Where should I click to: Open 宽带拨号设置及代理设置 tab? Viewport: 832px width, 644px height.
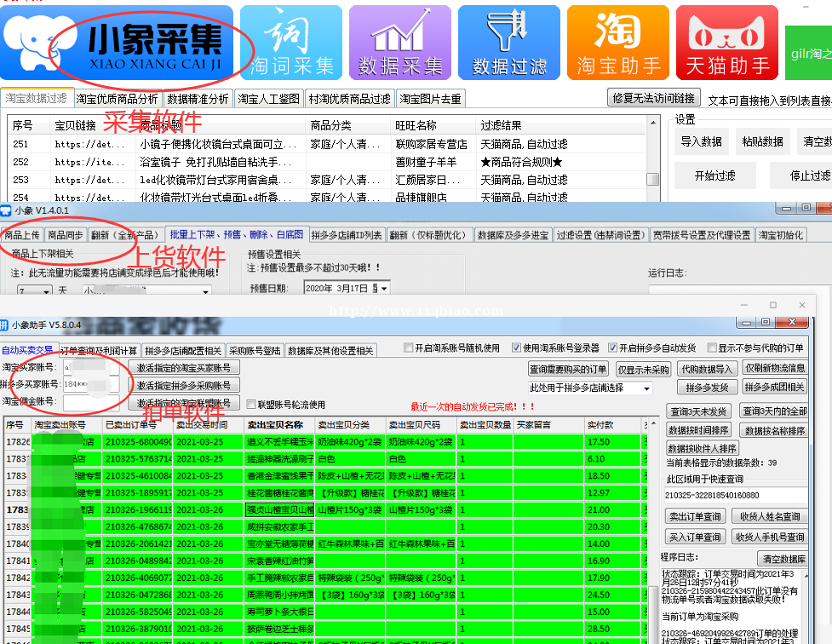(x=702, y=234)
